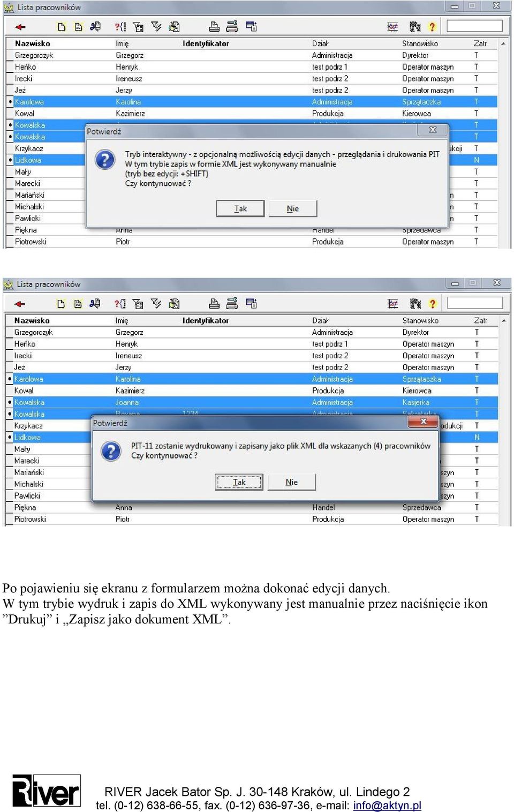Click red back arrow in second Lista pracowników window
Screen dimensions: 514x812
point(20,304)
